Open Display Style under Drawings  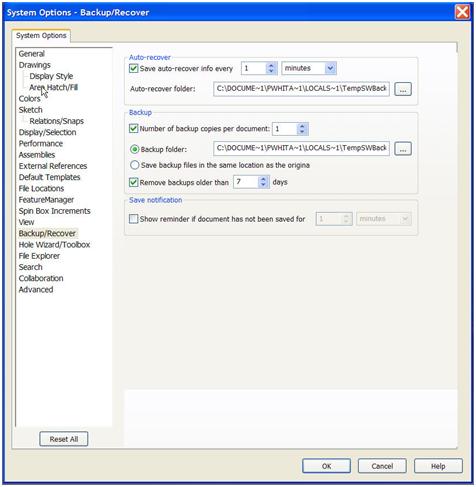point(51,76)
